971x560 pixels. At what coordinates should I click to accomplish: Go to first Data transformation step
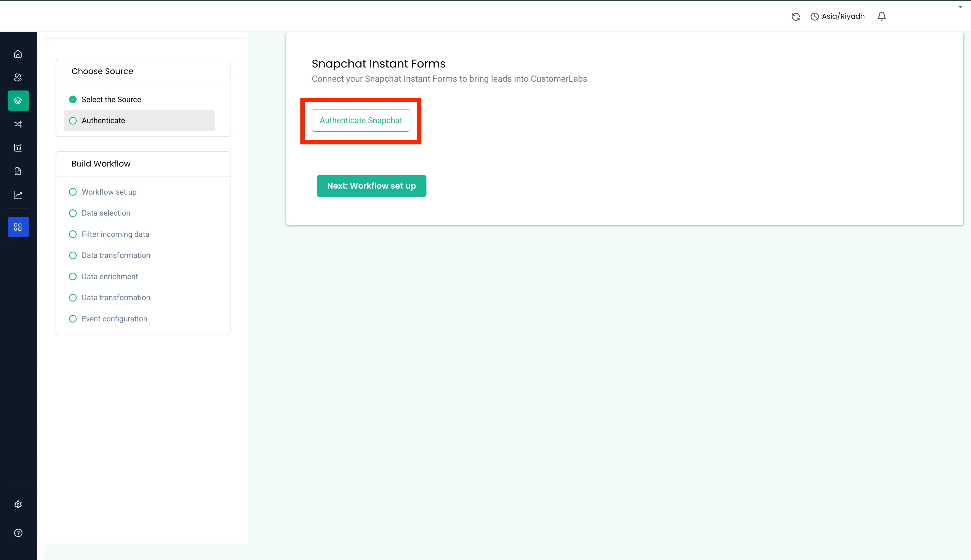pyautogui.click(x=116, y=255)
